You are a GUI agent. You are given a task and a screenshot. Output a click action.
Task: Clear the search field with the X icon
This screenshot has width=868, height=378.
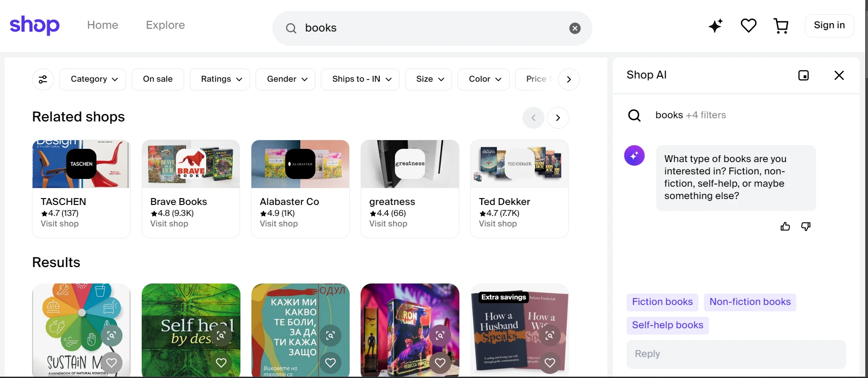(x=574, y=28)
